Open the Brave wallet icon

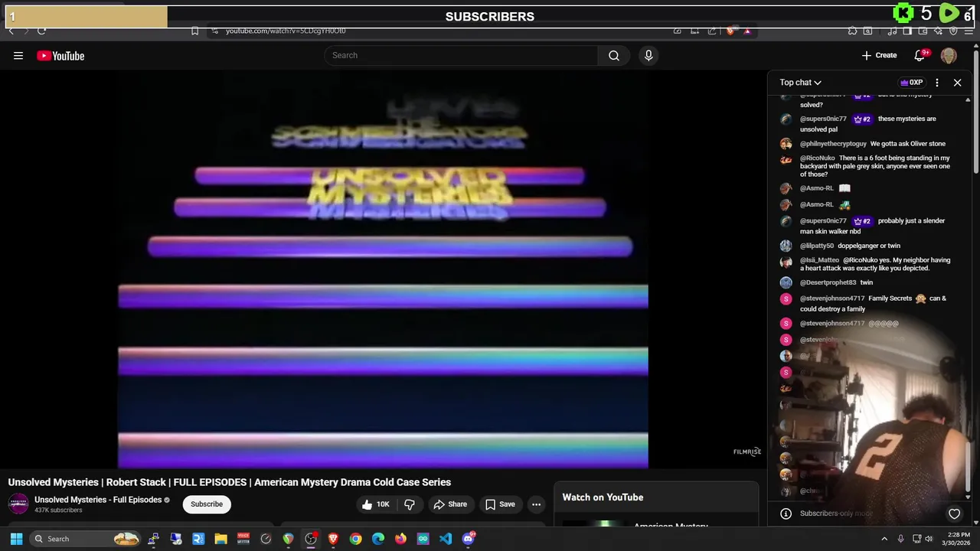(x=923, y=31)
